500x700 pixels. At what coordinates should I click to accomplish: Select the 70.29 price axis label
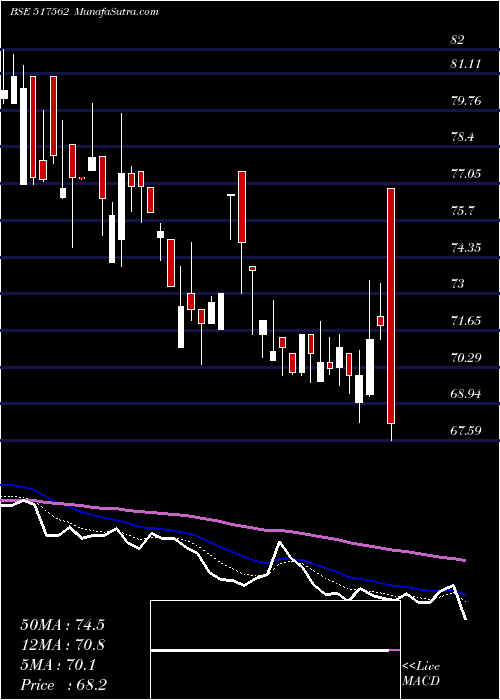tap(466, 357)
